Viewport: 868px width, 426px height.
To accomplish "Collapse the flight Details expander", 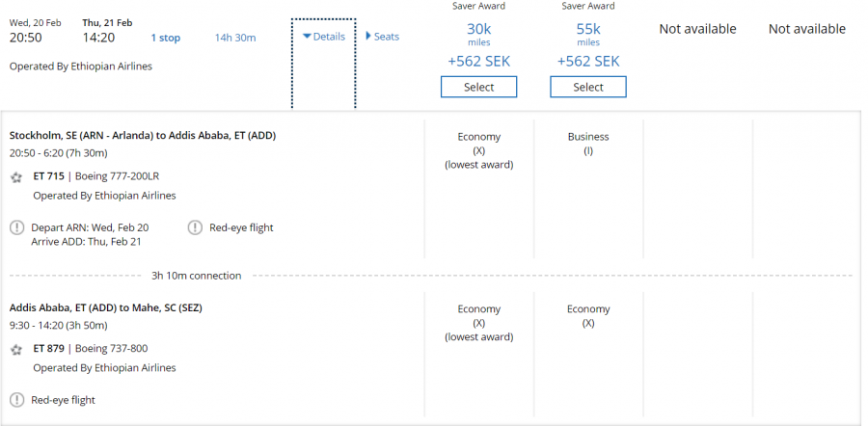I will tap(323, 37).
